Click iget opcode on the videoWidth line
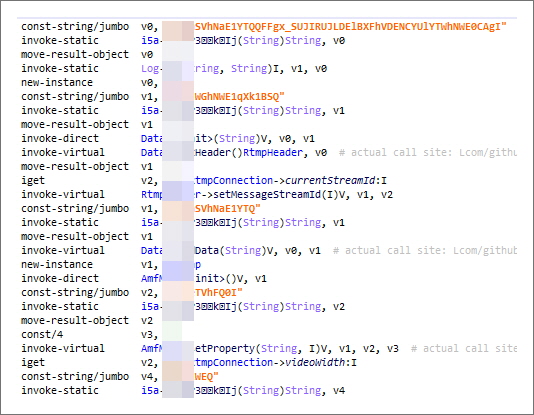Image resolution: width=534 pixels, height=415 pixels. click(33, 362)
